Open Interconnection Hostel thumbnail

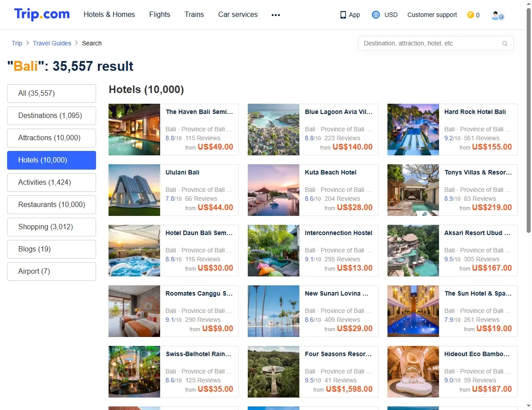[x=274, y=250]
